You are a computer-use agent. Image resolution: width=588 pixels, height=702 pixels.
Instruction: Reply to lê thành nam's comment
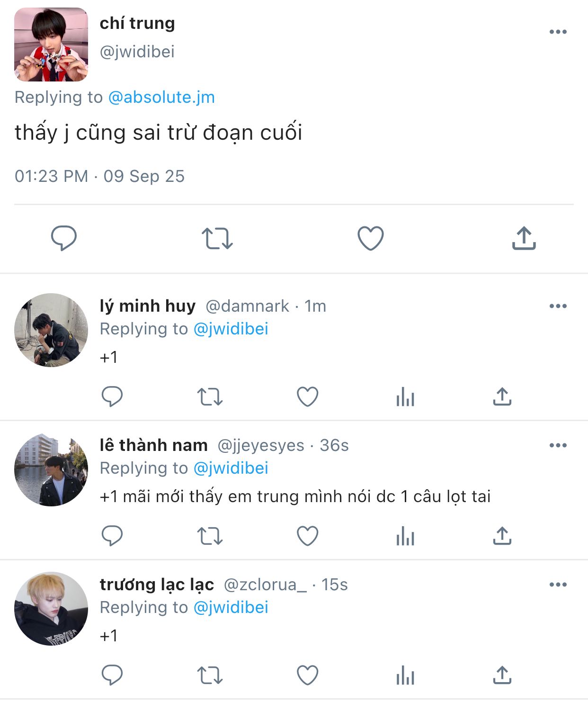click(x=112, y=536)
